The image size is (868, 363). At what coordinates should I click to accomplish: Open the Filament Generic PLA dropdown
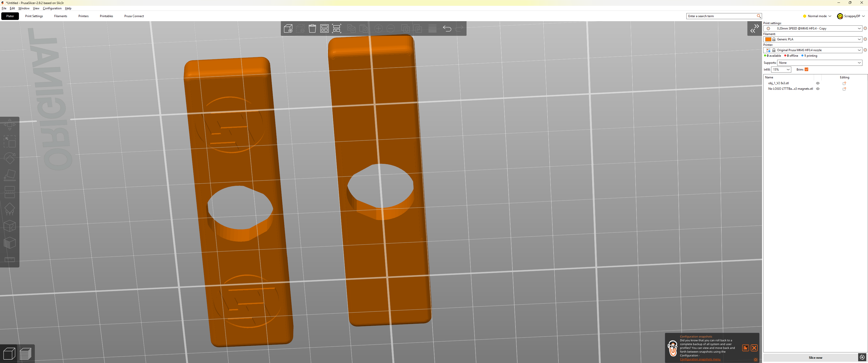(813, 39)
